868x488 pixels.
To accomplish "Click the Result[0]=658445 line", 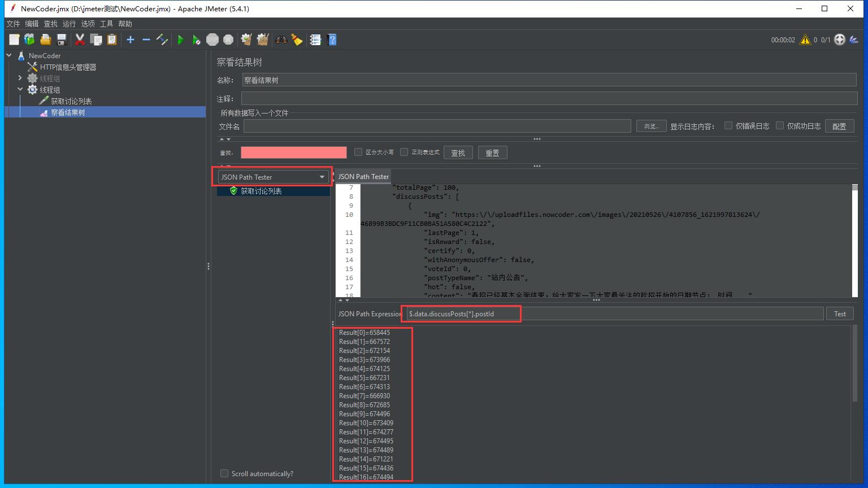I will [364, 333].
